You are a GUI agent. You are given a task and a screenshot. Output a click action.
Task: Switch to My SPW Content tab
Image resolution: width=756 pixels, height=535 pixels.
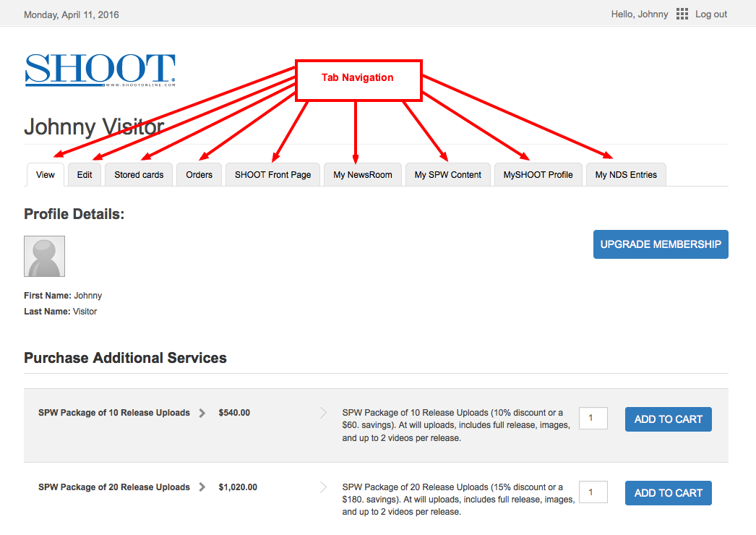pos(448,175)
